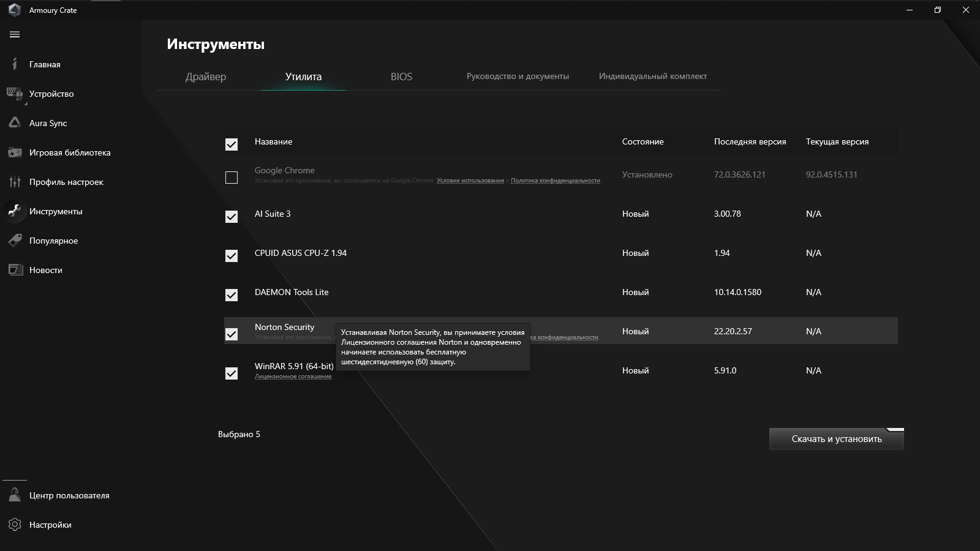Uncheck the AI Suite 3 checkbox
The height and width of the screenshot is (551, 980).
232,217
